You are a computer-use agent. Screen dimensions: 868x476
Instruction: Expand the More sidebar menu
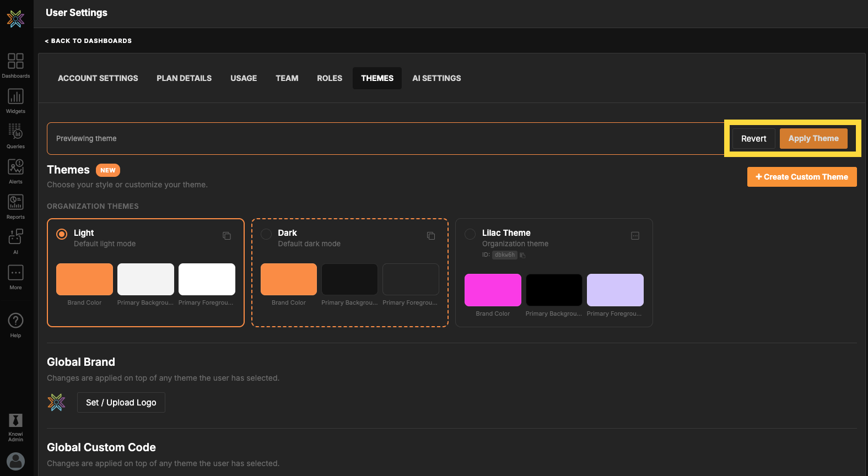tap(15, 273)
